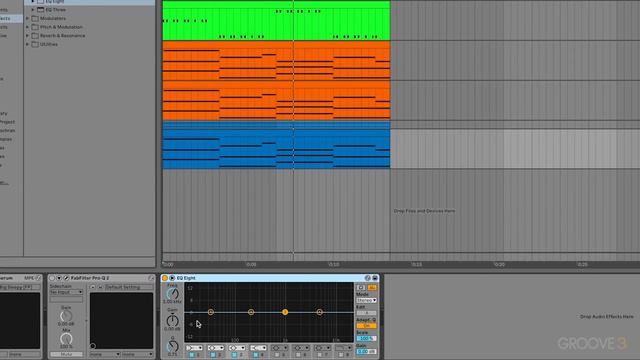Viewport: 640px width, 360px height.
Task: Open the band 4 filter type chooser
Action: click(x=258, y=348)
